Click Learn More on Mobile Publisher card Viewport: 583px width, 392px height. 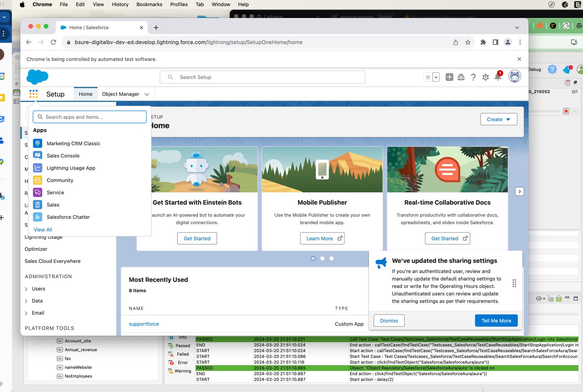[322, 238]
